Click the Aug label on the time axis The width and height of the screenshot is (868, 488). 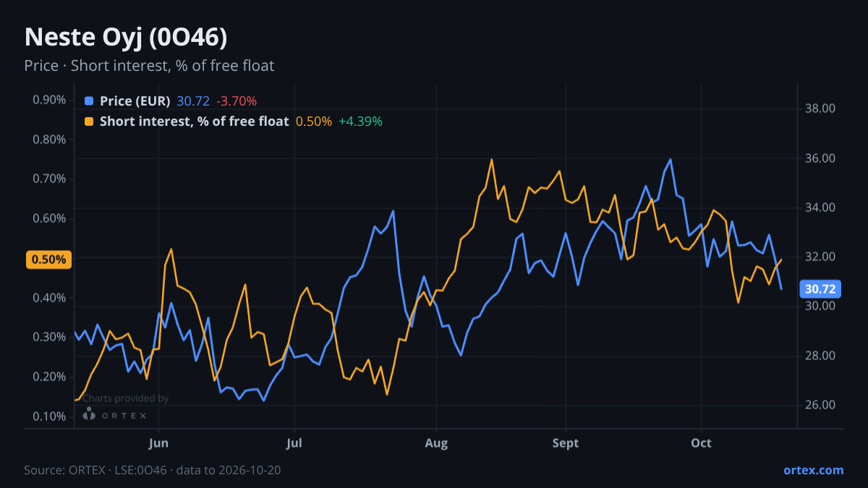pyautogui.click(x=436, y=442)
